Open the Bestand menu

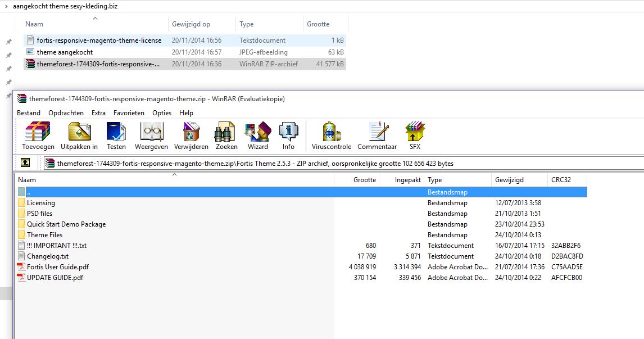(x=29, y=112)
